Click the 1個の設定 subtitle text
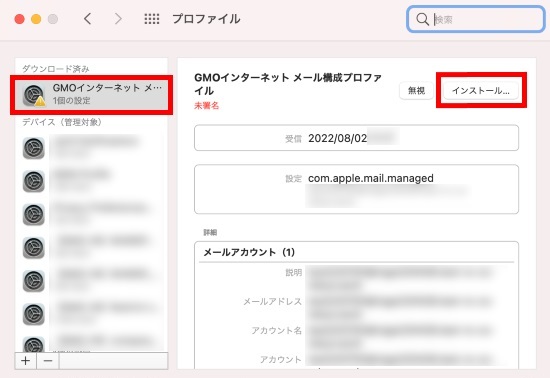This screenshot has height=378, width=550. 72,101
